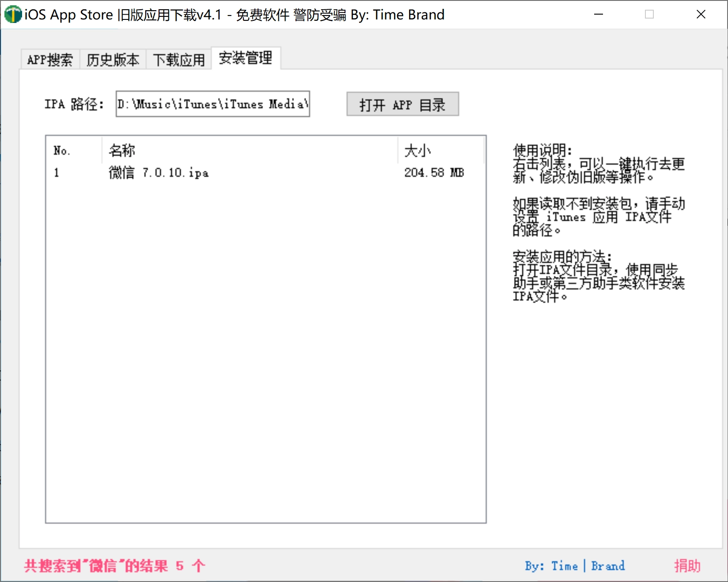Click the 名称 column header
This screenshot has height=582, width=728.
coord(250,151)
